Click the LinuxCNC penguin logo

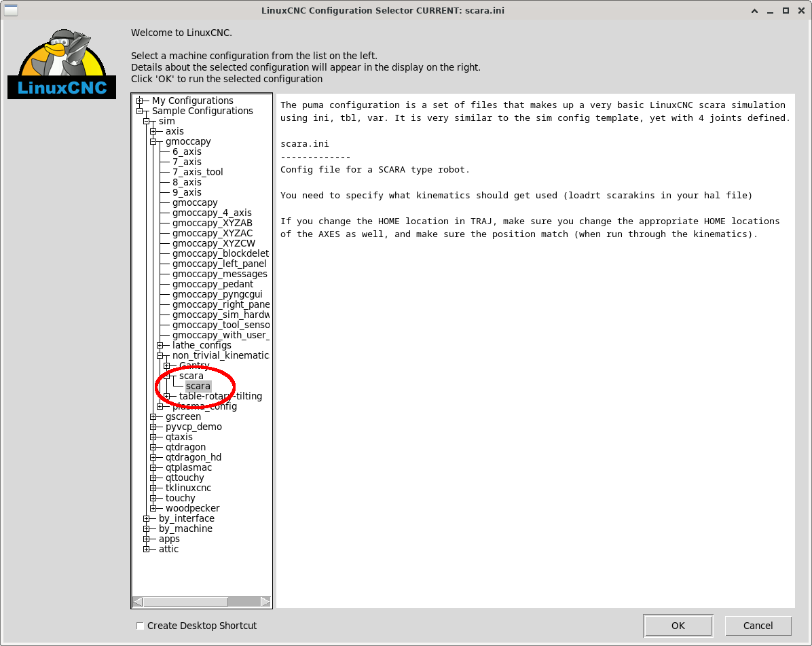click(62, 64)
